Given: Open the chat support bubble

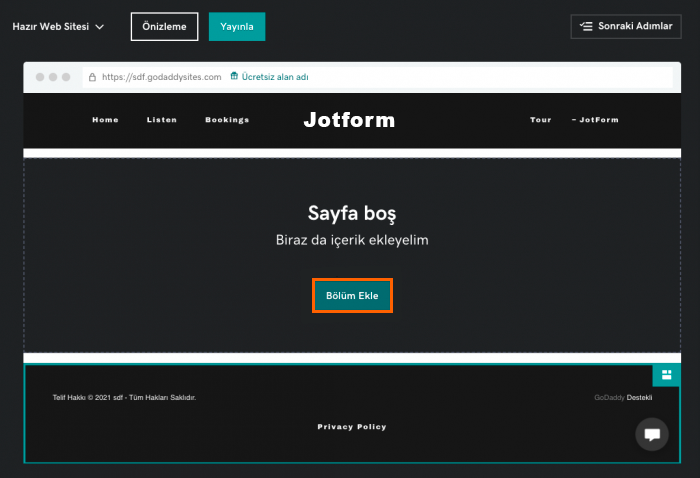Looking at the screenshot, I should coord(652,434).
